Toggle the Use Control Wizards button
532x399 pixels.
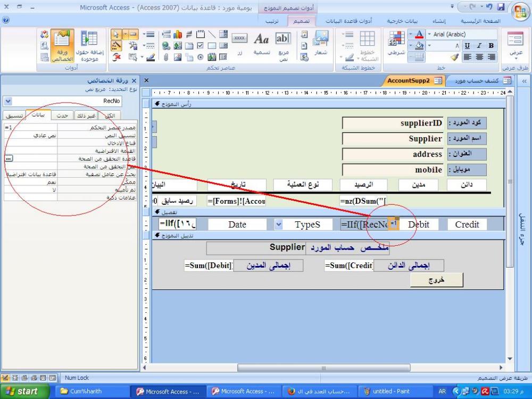pyautogui.click(x=116, y=45)
